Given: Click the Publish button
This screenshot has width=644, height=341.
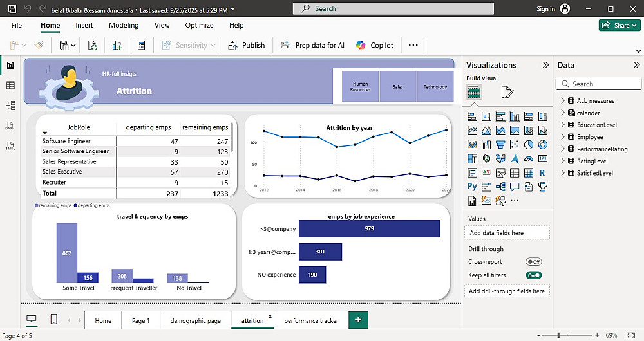Looking at the screenshot, I should tap(247, 45).
